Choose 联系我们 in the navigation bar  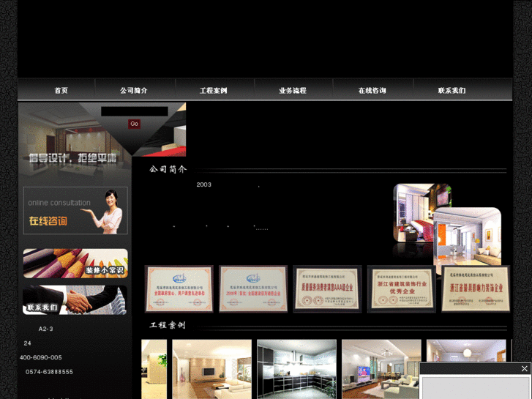pyautogui.click(x=452, y=90)
